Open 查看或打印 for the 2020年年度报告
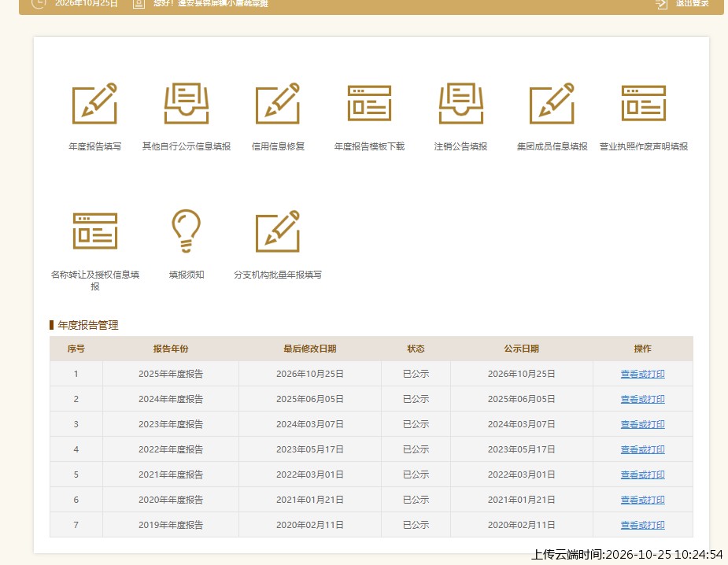This screenshot has height=565, width=728. 642,500
